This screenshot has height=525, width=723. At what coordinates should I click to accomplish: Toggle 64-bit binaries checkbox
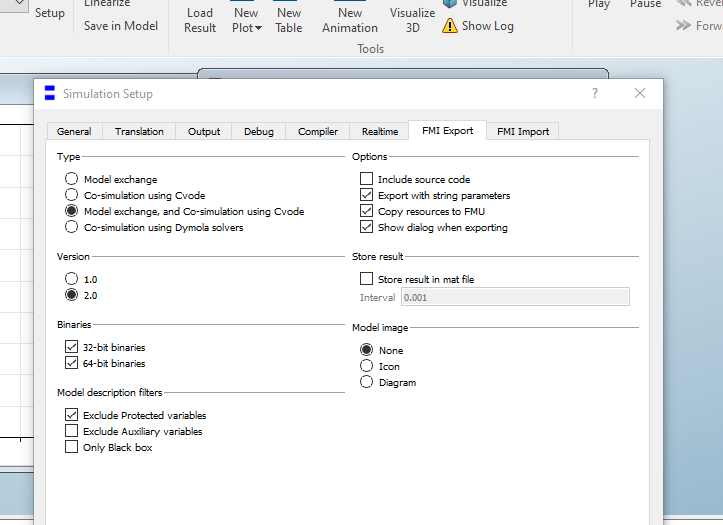coord(71,363)
